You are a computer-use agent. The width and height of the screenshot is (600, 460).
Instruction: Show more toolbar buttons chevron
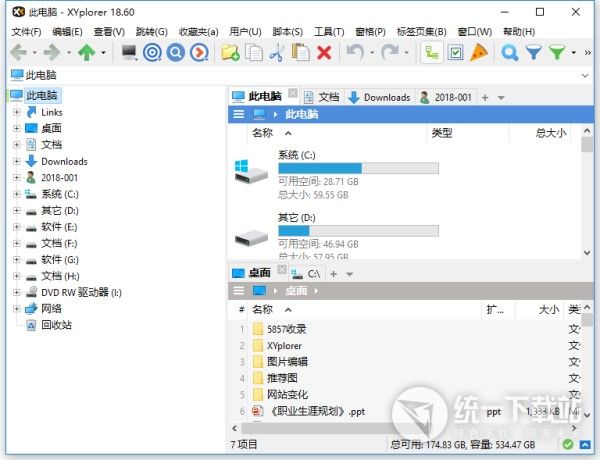coord(588,53)
